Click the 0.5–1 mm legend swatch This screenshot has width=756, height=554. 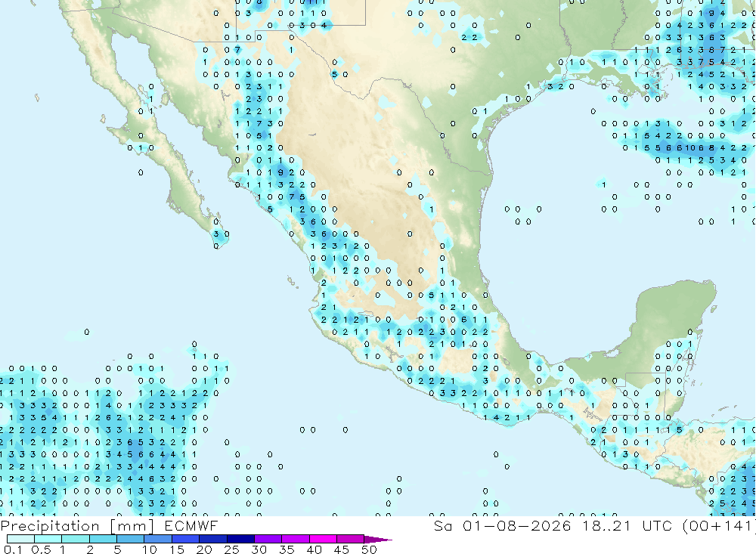tap(48, 539)
